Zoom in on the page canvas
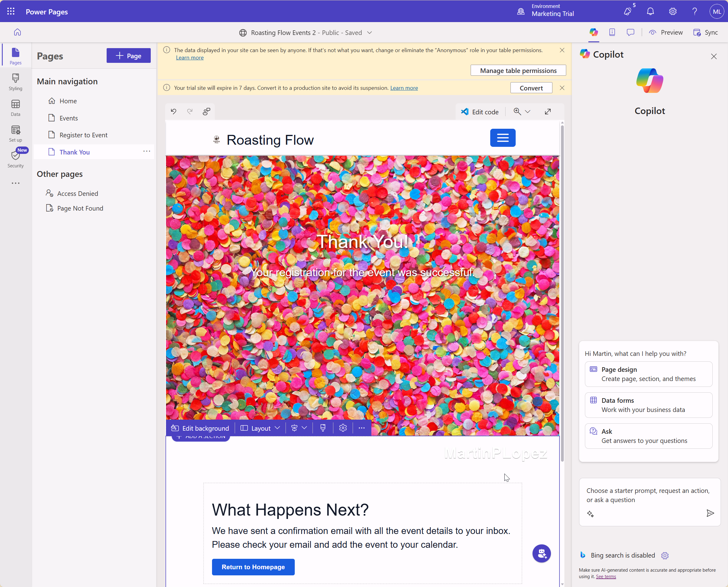Image resolution: width=728 pixels, height=587 pixels. click(x=517, y=111)
